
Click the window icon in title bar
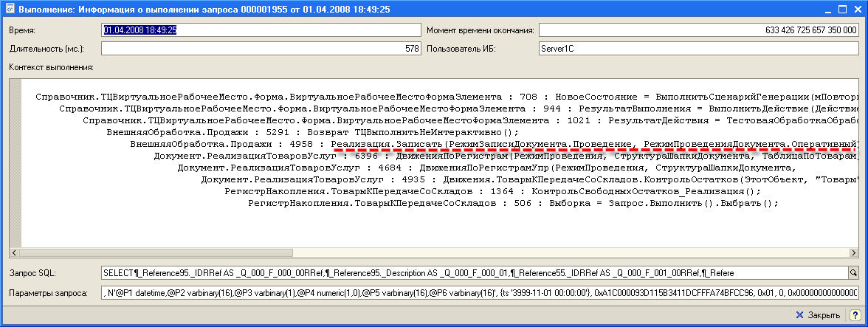pyautogui.click(x=8, y=10)
